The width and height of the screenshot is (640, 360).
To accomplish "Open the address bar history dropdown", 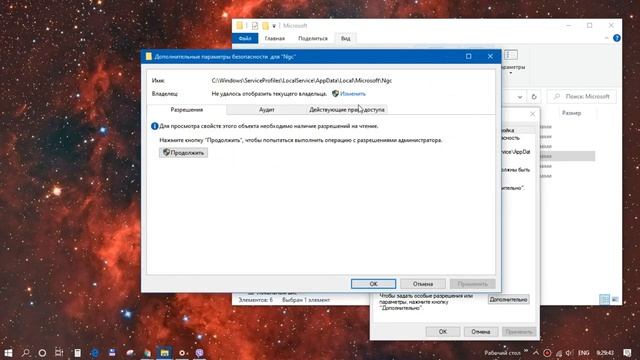I will coord(520,97).
